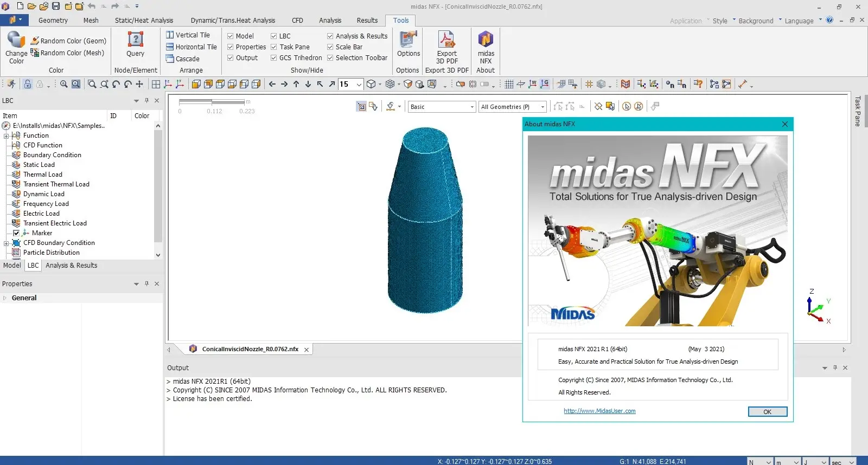This screenshot has height=465, width=868.
Task: Open the www.MidasUser.com link
Action: [x=599, y=411]
